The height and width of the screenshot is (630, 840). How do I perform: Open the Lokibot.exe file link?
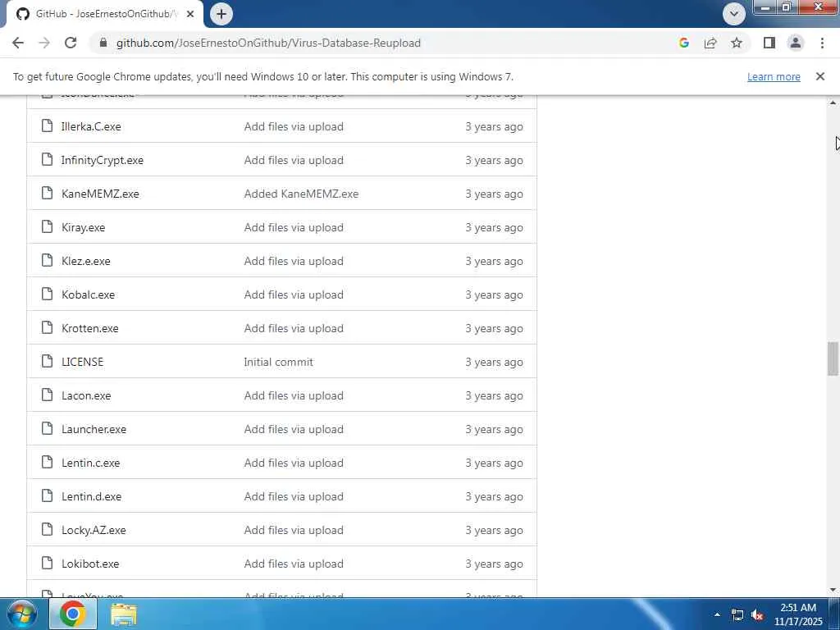tap(90, 564)
